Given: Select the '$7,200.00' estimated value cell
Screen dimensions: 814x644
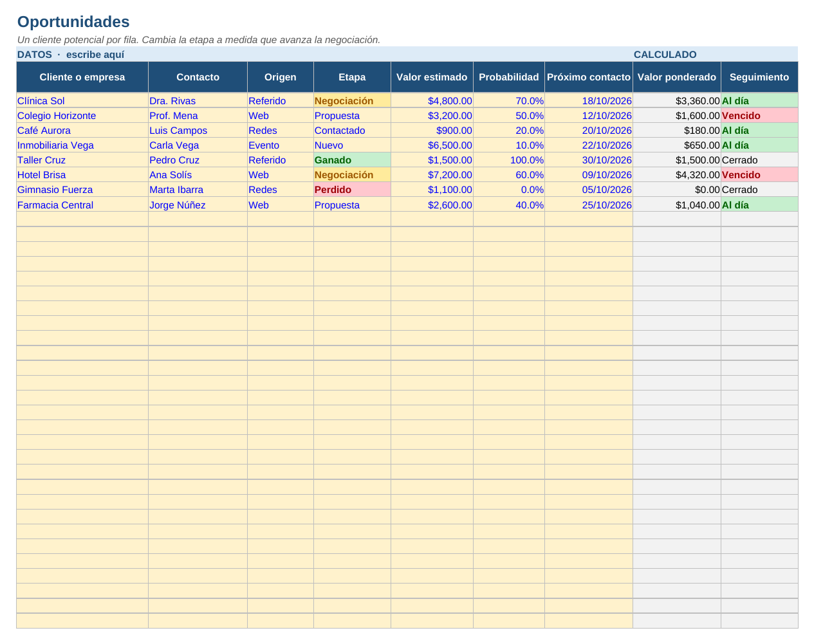Looking at the screenshot, I should tap(432, 174).
